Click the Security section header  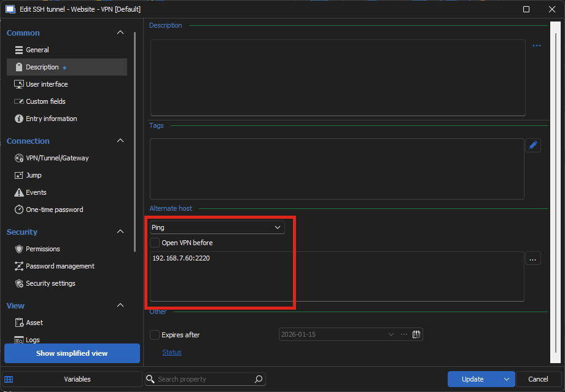click(22, 232)
